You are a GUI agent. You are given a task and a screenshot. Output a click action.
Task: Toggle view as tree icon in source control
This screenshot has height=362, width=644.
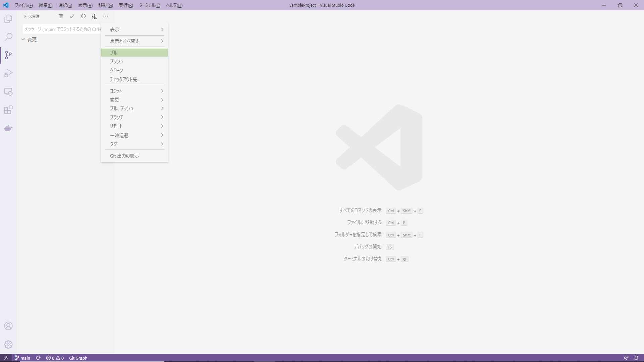pyautogui.click(x=61, y=16)
